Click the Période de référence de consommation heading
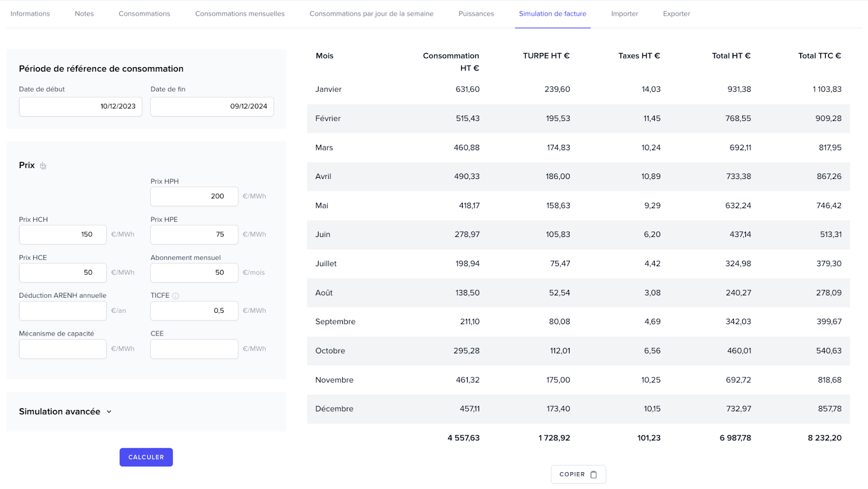The image size is (868, 489). (x=101, y=69)
